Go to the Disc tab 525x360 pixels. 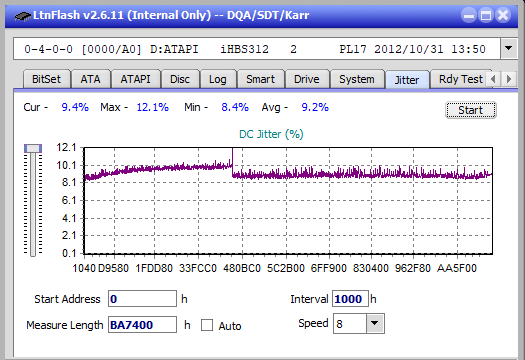click(x=180, y=79)
